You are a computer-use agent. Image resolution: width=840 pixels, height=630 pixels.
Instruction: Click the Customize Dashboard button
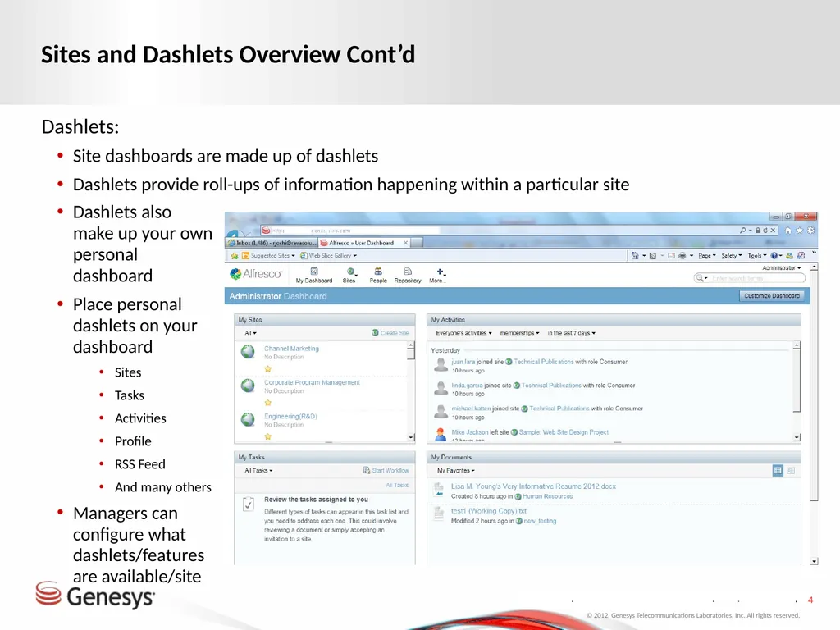tap(771, 295)
